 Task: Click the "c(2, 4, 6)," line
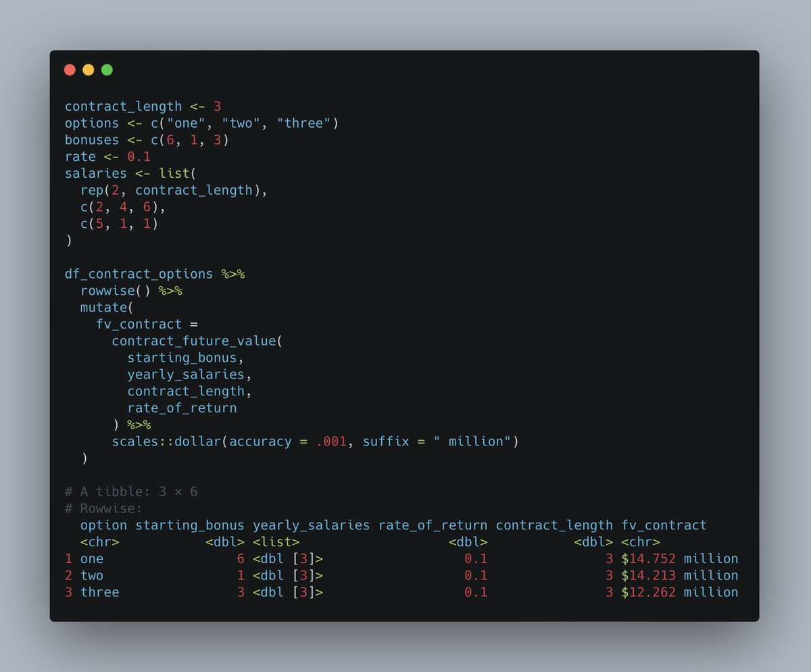click(123, 207)
